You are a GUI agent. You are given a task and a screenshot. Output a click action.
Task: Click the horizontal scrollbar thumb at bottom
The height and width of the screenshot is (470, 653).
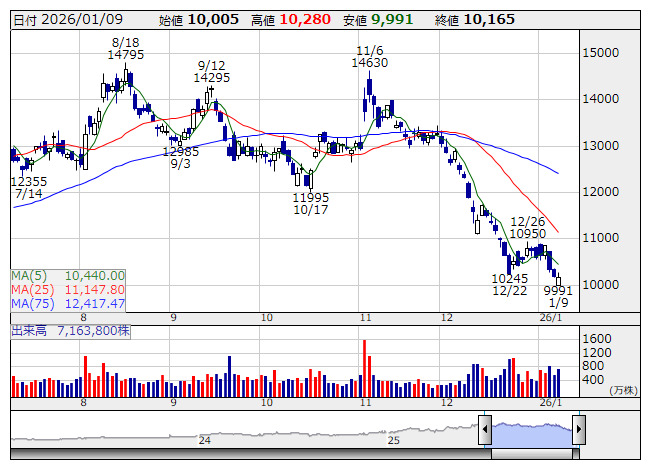[532, 454]
